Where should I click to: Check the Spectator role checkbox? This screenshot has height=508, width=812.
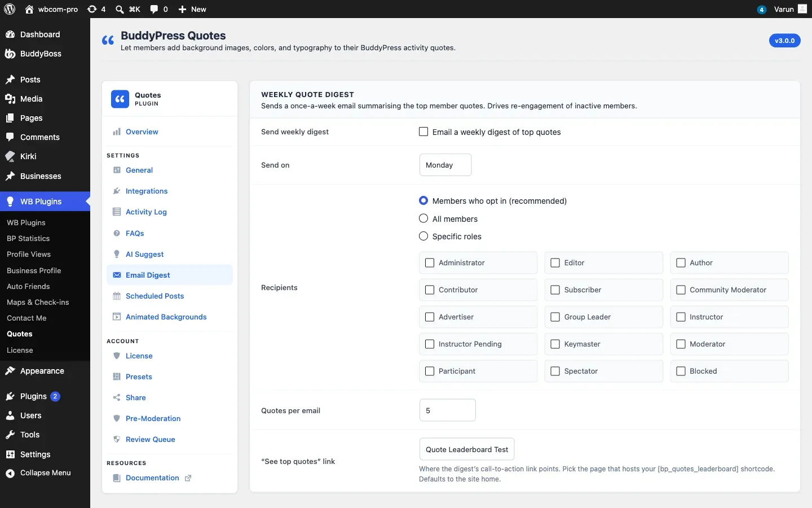point(555,371)
